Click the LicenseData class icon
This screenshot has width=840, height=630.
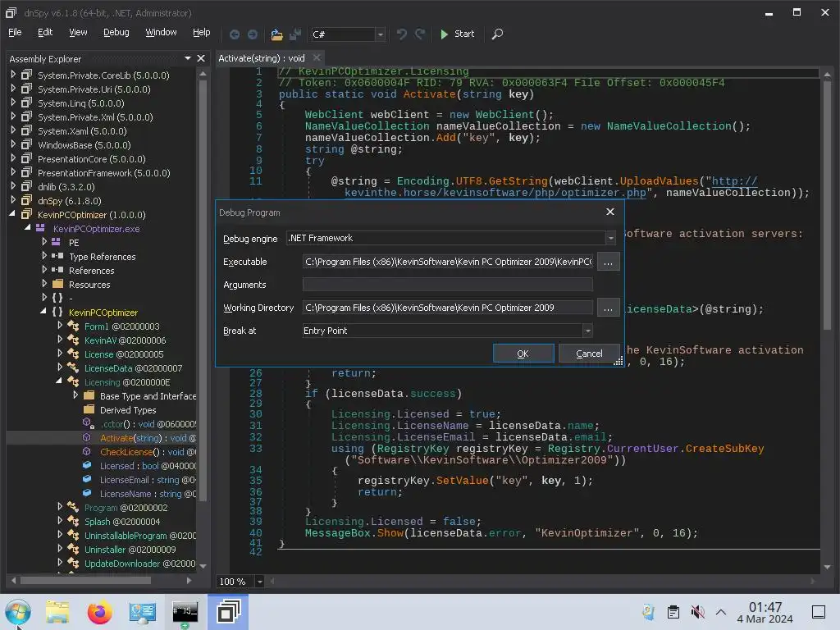(73, 367)
